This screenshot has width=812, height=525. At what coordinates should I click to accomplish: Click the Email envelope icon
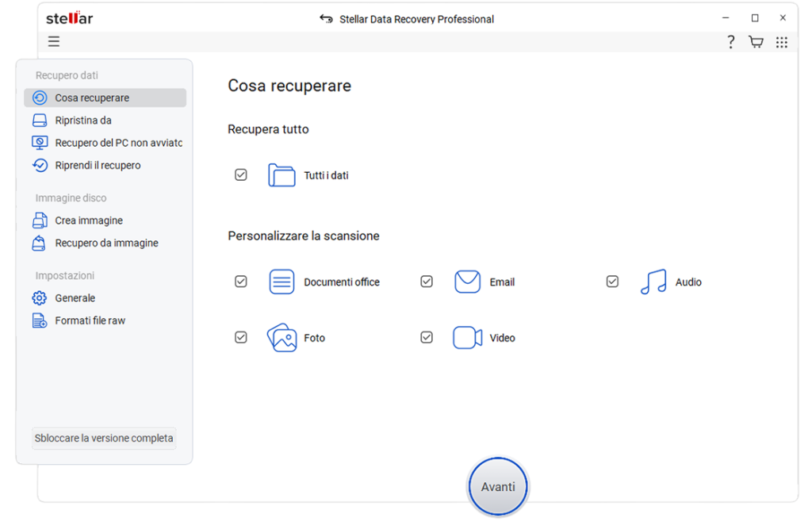(x=468, y=282)
